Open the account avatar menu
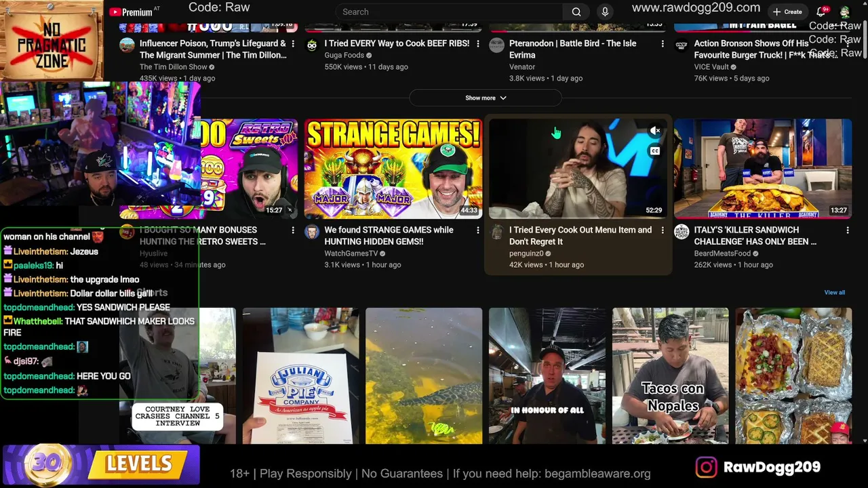The image size is (868, 488). tap(845, 12)
